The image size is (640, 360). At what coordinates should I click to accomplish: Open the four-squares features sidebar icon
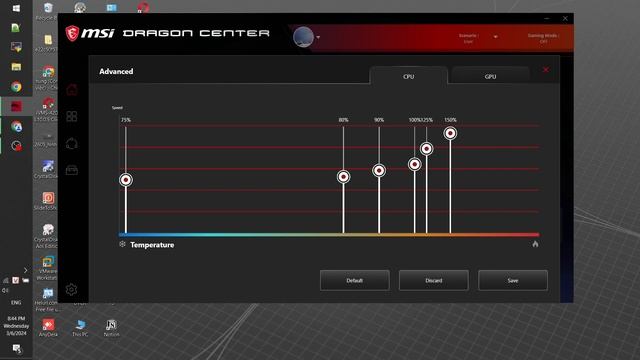point(72,116)
